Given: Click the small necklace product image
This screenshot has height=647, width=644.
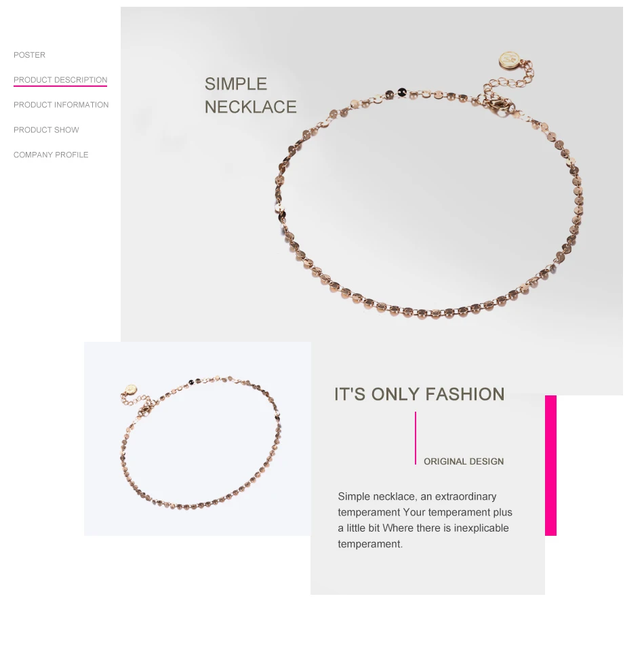Looking at the screenshot, I should 197,439.
